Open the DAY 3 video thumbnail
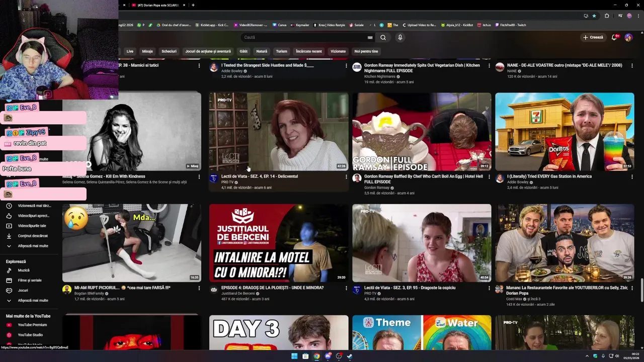 click(279, 332)
